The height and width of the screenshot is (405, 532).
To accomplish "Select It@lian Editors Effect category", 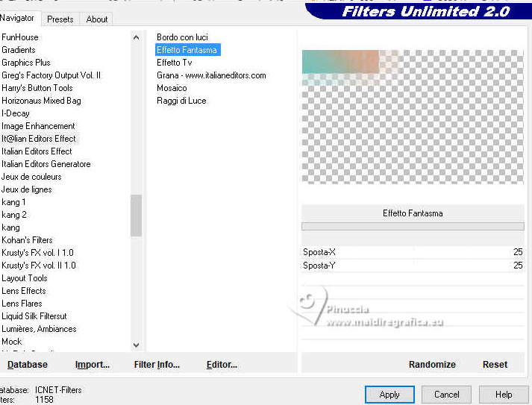I will click(x=39, y=139).
